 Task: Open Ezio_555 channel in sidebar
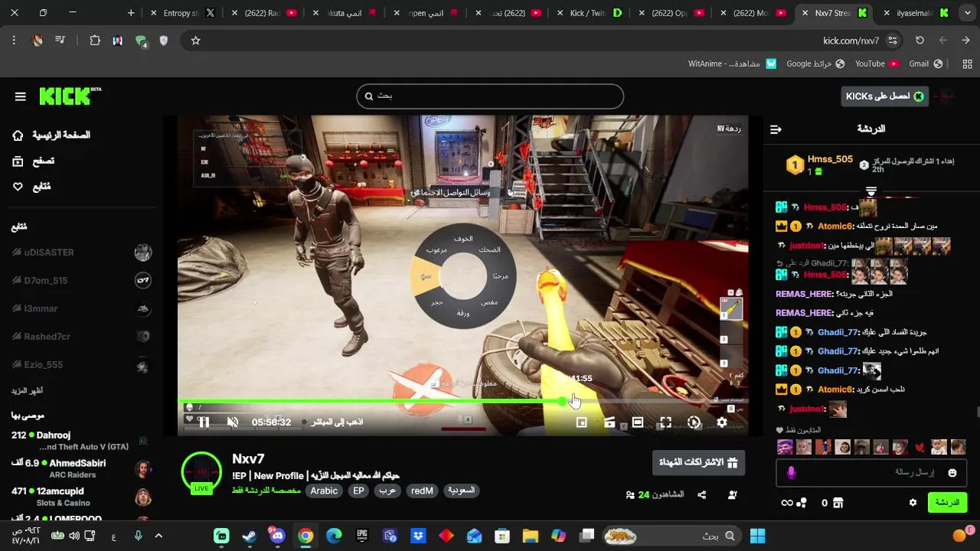click(x=81, y=365)
